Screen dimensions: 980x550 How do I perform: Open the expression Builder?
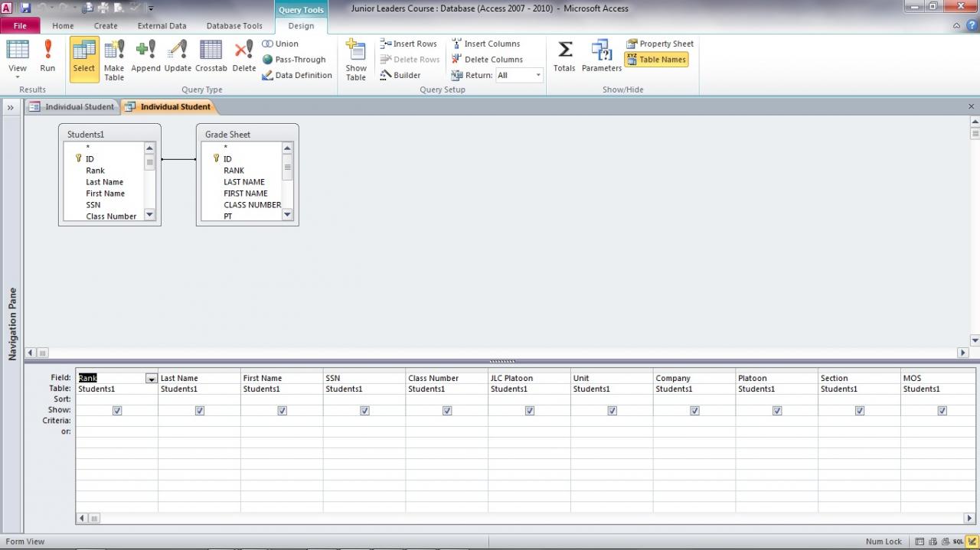[x=400, y=75]
